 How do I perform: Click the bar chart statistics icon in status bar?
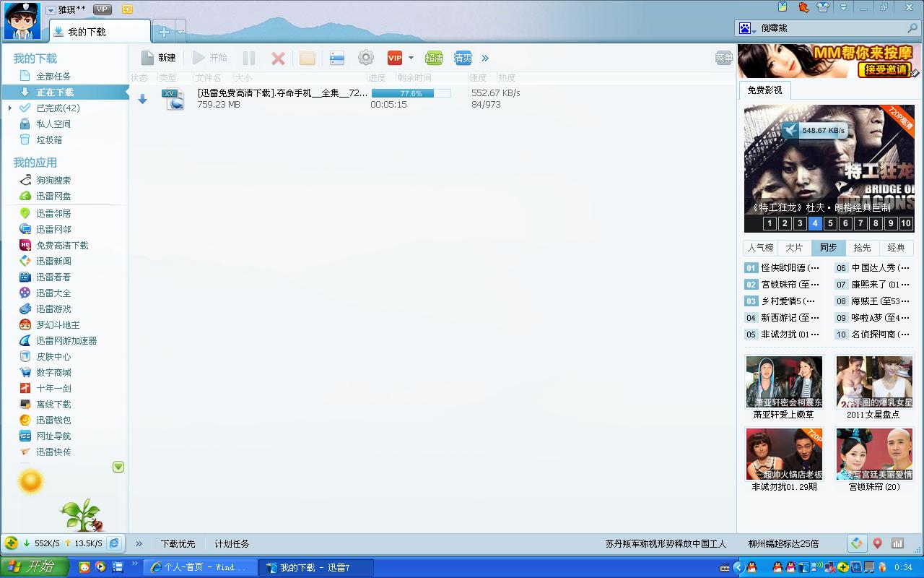pyautogui.click(x=897, y=543)
